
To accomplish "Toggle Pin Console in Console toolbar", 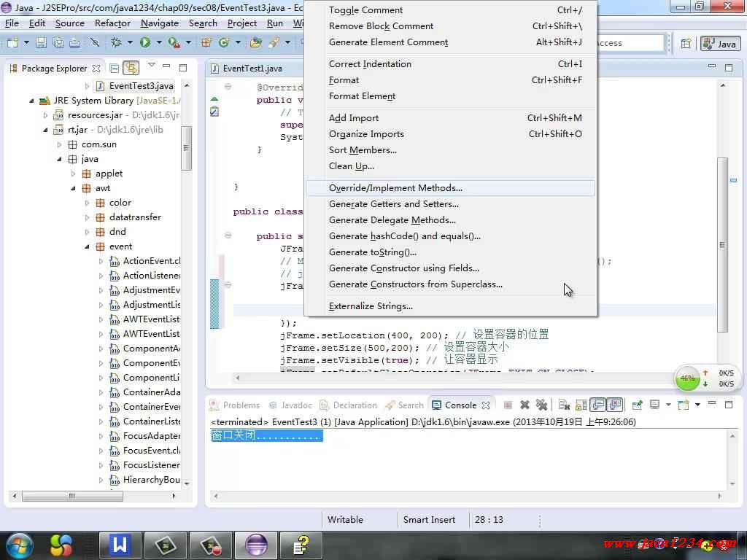I will point(638,405).
